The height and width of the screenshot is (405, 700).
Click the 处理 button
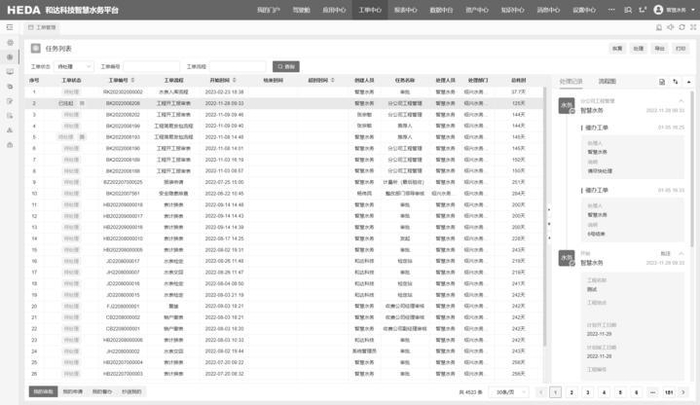[638, 48]
